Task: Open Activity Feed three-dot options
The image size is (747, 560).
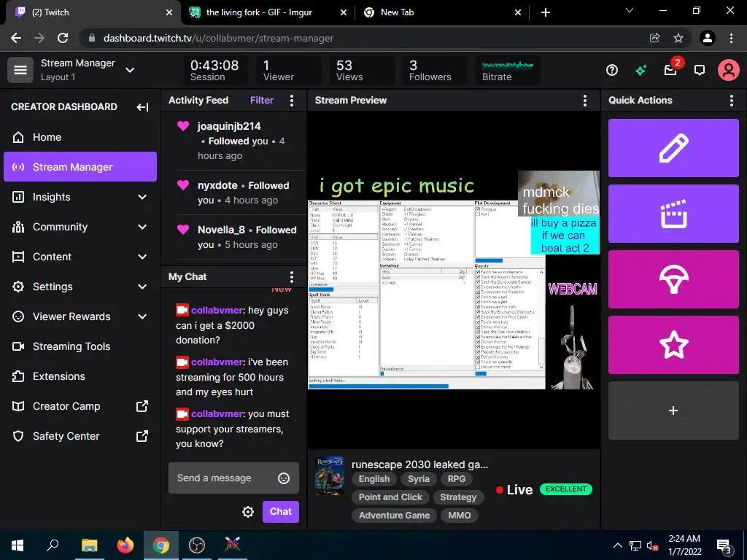Action: click(292, 101)
